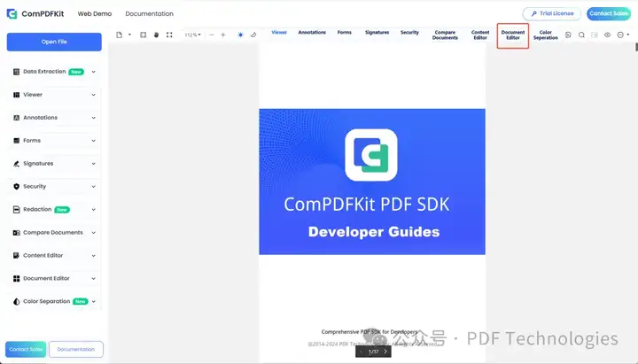The image size is (638, 364).
Task: Open the Compare Documents toolbar tab
Action: (445, 35)
